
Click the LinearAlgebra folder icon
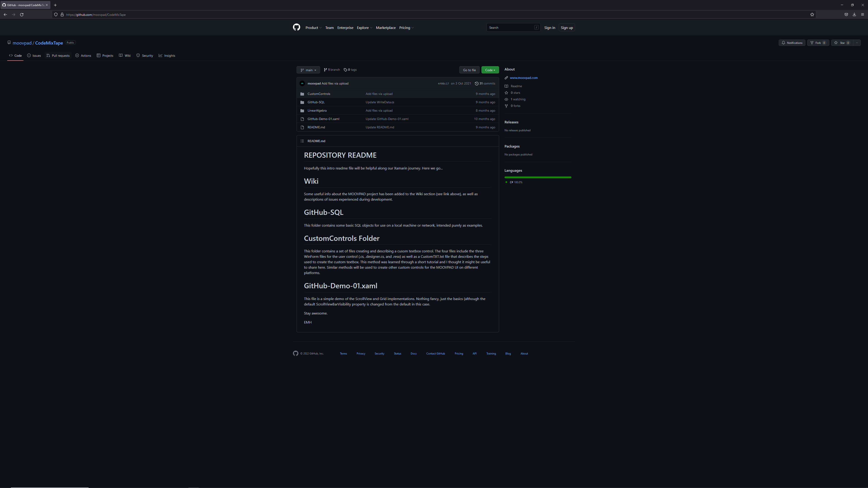point(302,110)
